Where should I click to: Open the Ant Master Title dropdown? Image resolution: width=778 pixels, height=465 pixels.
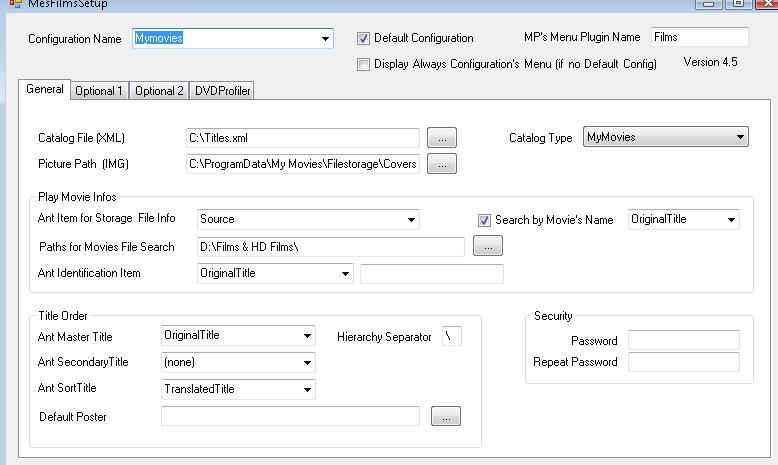[307, 337]
